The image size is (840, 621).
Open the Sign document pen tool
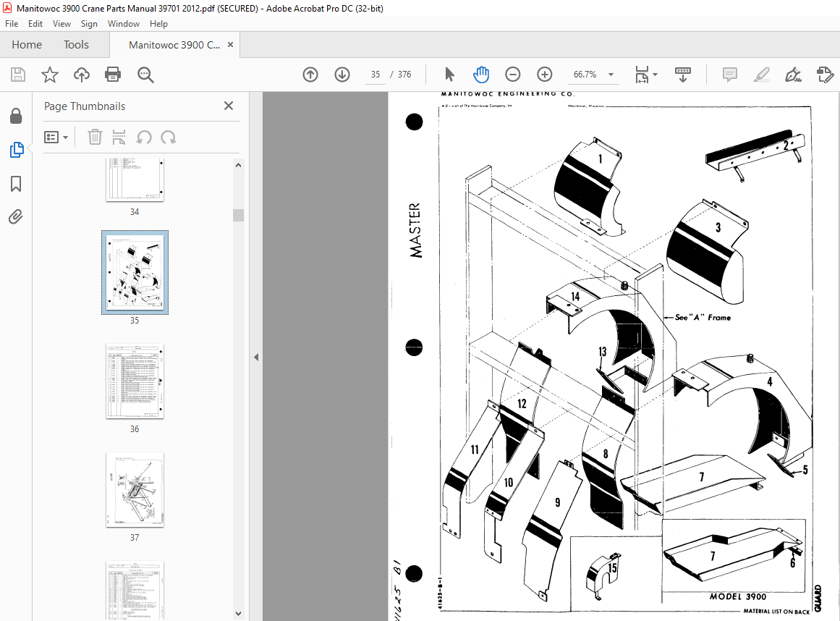(x=793, y=75)
